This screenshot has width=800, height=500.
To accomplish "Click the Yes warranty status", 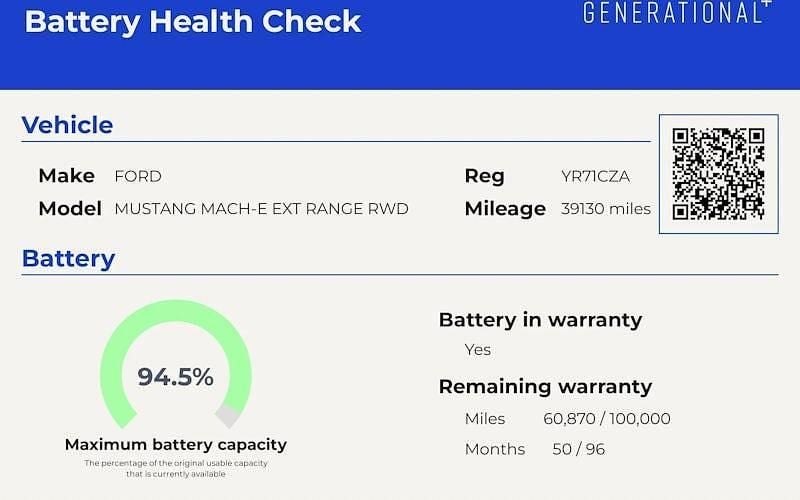I will tap(478, 350).
